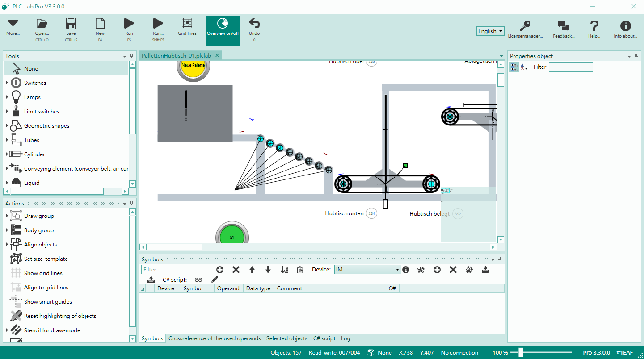Switch to the Log tab
This screenshot has width=644, height=359.
[x=345, y=338]
